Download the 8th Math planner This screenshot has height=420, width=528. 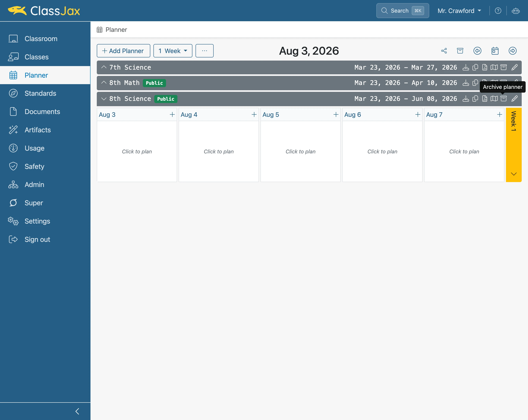[x=466, y=83]
